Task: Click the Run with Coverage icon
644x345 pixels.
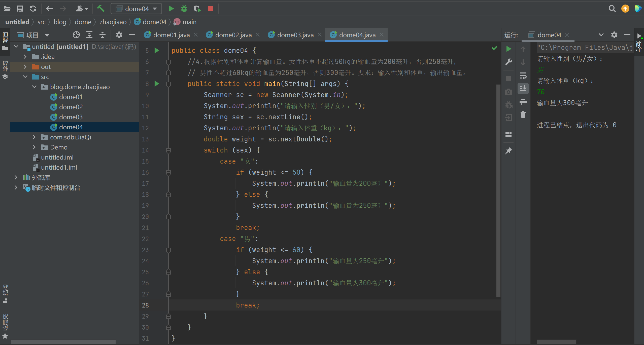Action: coord(197,9)
